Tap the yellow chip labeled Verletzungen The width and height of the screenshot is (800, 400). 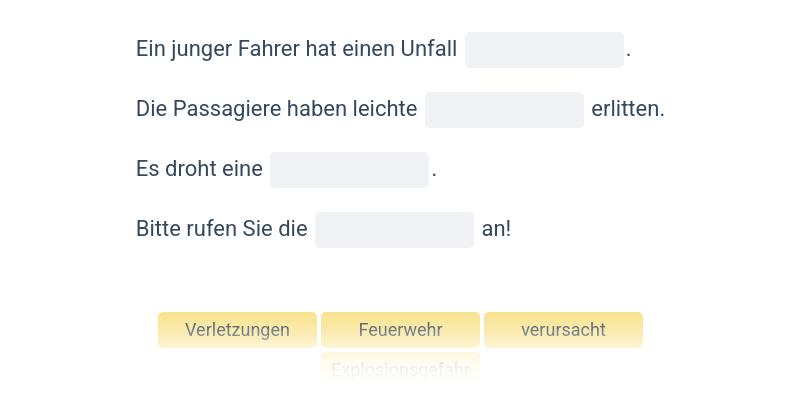pos(237,330)
